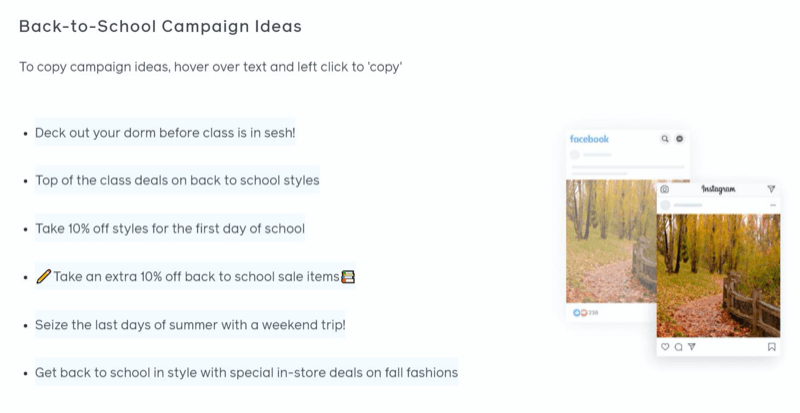Click the Instagram post forest photo
The image size is (800, 413).
pos(718,276)
